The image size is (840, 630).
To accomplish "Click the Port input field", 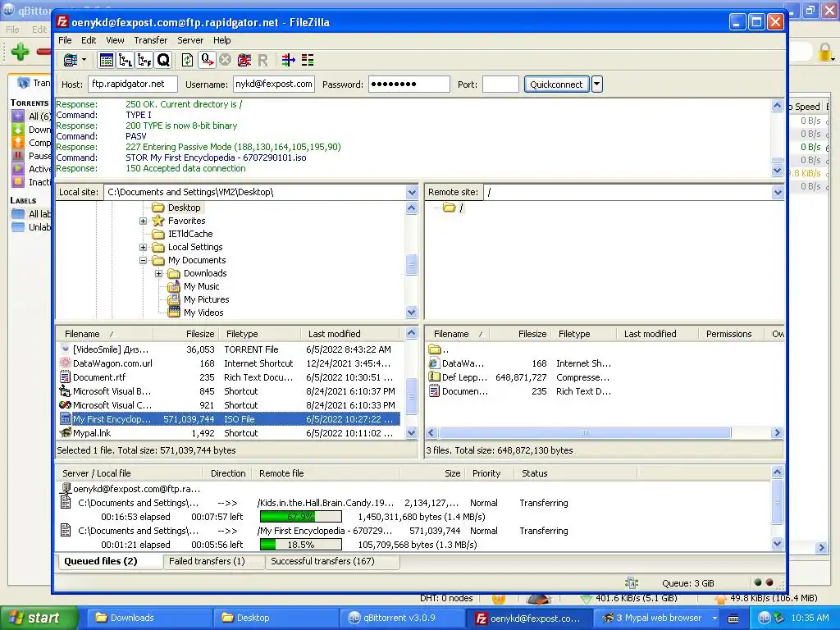I will coord(500,84).
